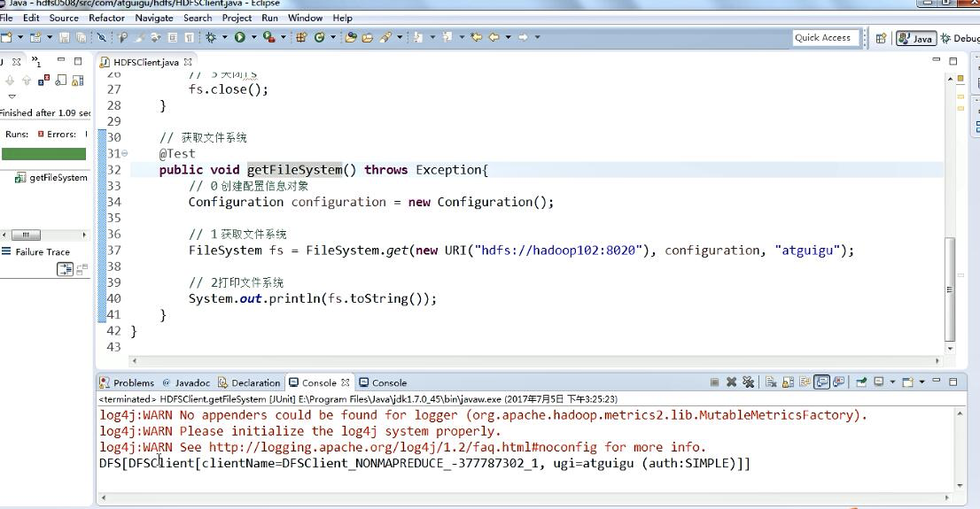Click the Open Perspective icon
The height and width of the screenshot is (509, 980).
pos(881,38)
